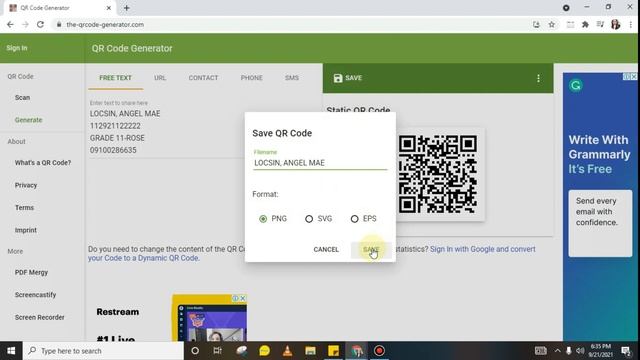Click the address bar URL

tap(105, 24)
